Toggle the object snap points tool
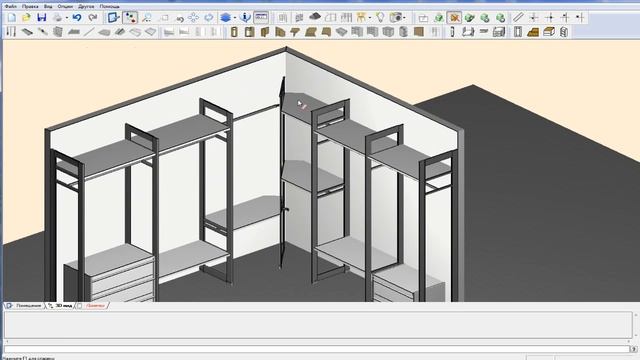This screenshot has height=360, width=640. tap(131, 18)
